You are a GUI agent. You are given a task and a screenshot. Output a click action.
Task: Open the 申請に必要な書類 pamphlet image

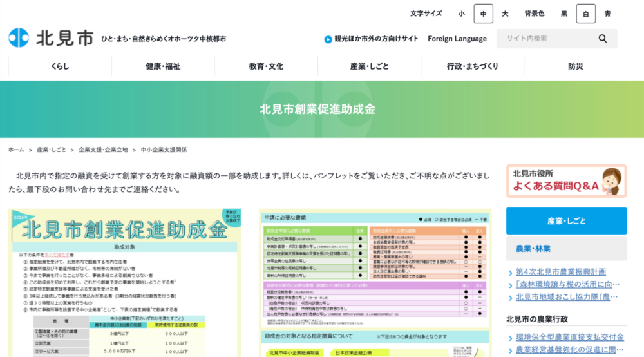click(x=375, y=283)
